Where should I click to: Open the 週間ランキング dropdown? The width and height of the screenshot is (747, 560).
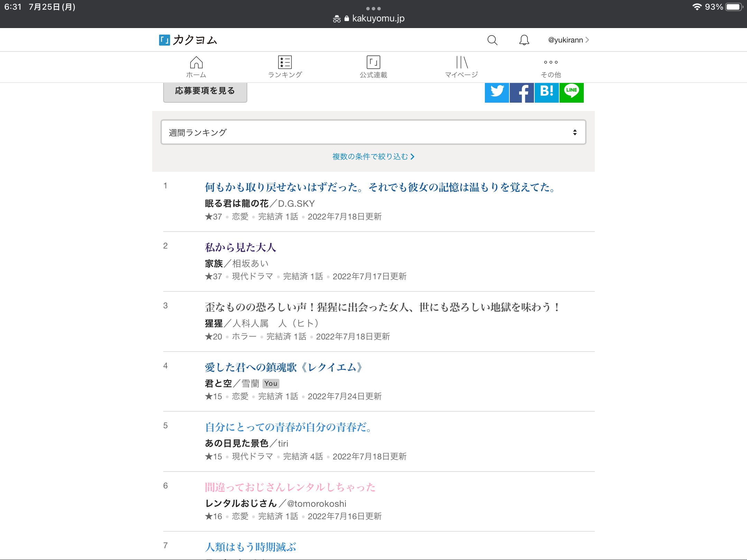(x=373, y=132)
